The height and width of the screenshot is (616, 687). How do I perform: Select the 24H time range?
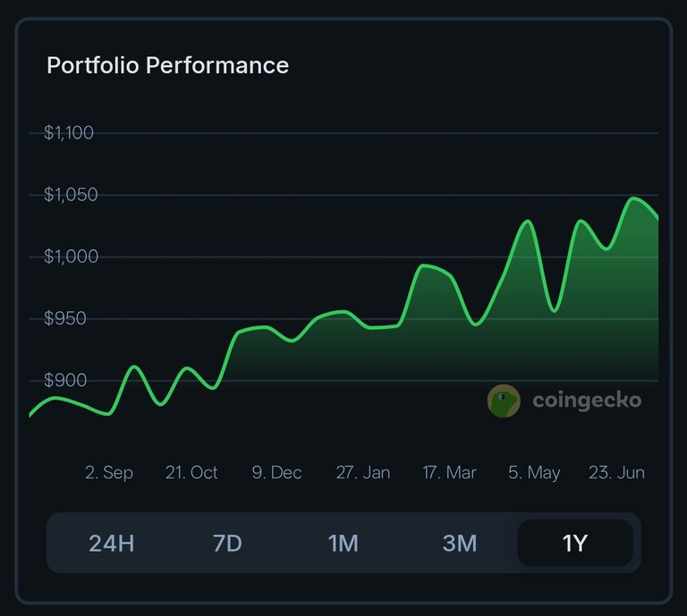pos(111,544)
